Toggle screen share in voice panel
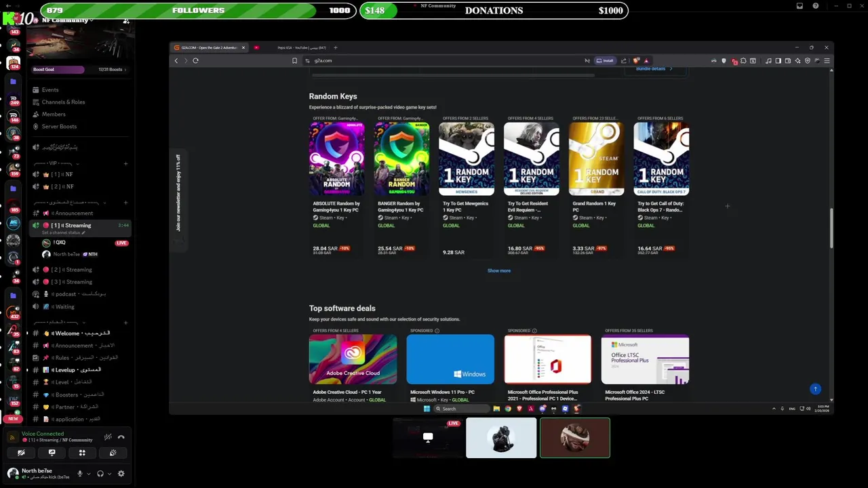Viewport: 868px width, 488px height. (x=52, y=453)
